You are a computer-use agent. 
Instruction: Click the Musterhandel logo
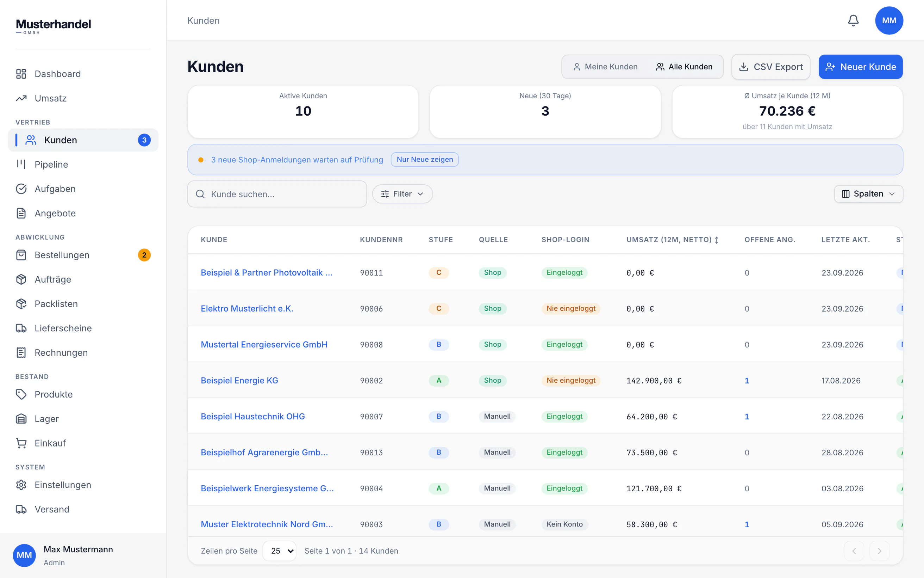click(54, 26)
